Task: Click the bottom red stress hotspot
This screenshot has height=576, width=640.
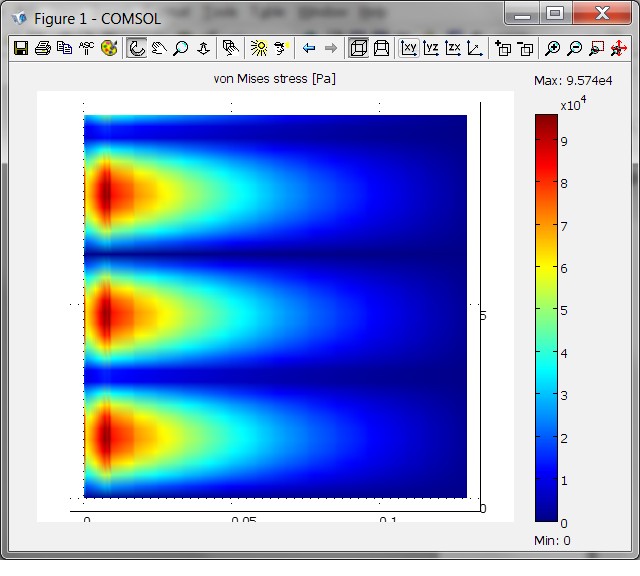Action: coord(105,436)
